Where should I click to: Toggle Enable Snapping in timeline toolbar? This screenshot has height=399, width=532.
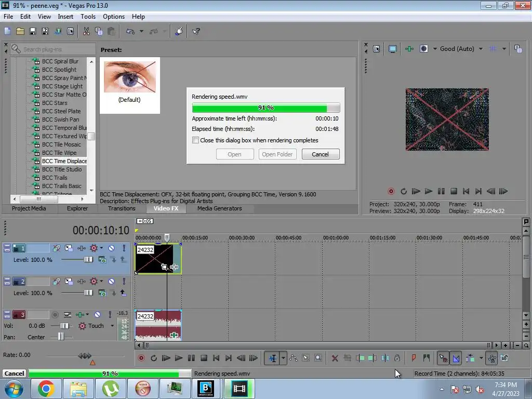click(x=443, y=358)
